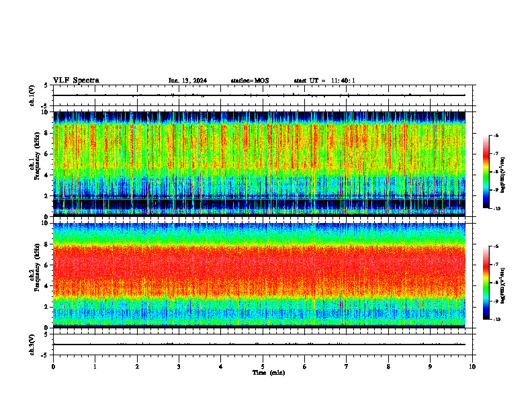This screenshot has width=532, height=411.
Task: Click time axis tick label "8"
Action: point(388,367)
